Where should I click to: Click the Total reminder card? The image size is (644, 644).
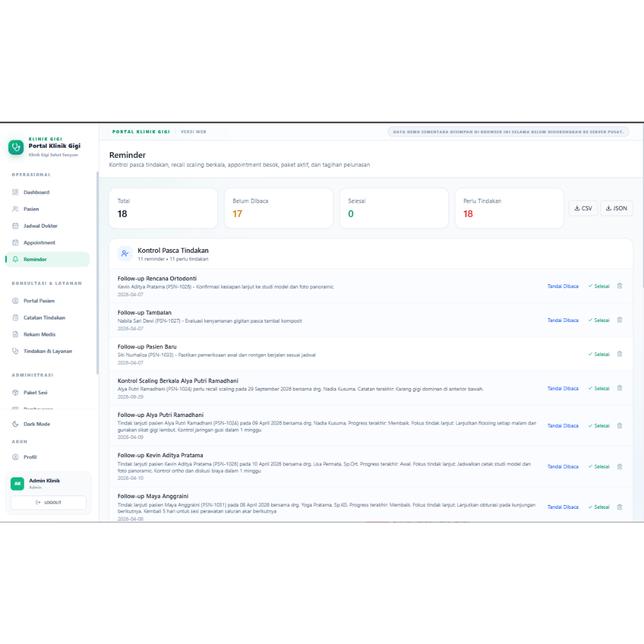(x=164, y=208)
